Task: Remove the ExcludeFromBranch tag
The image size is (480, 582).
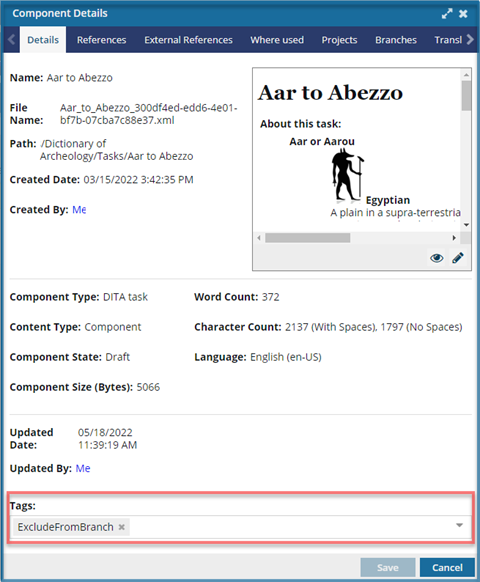Action: tap(121, 527)
